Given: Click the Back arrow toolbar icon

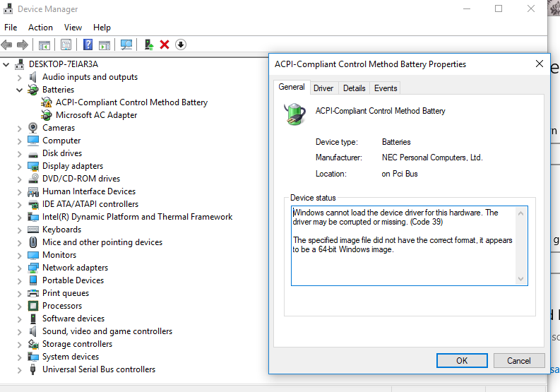Looking at the screenshot, I should point(6,44).
